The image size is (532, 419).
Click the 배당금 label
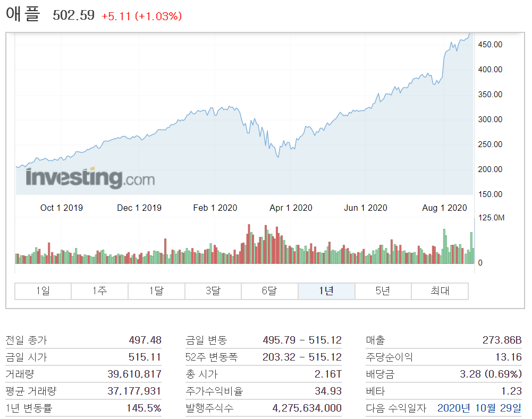tap(381, 374)
